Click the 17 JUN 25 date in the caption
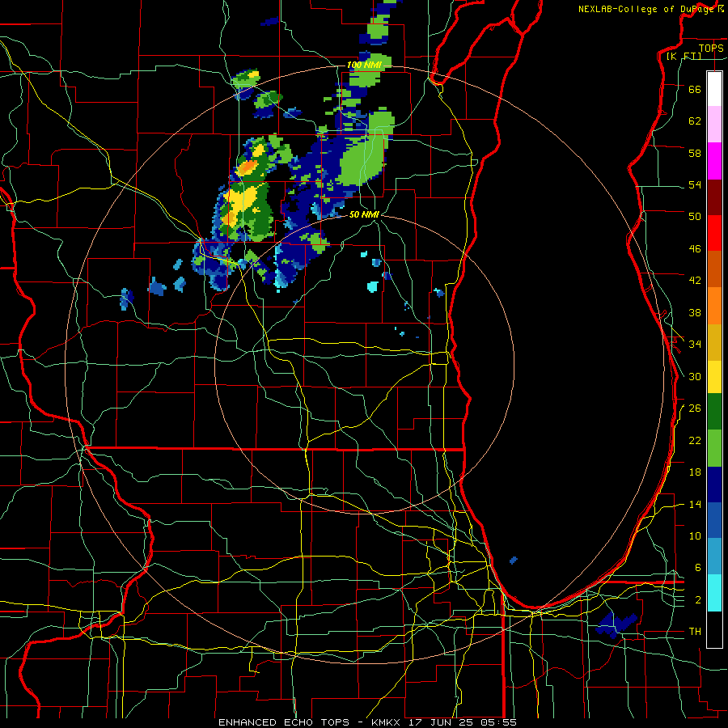This screenshot has width=728, height=728. click(x=441, y=722)
